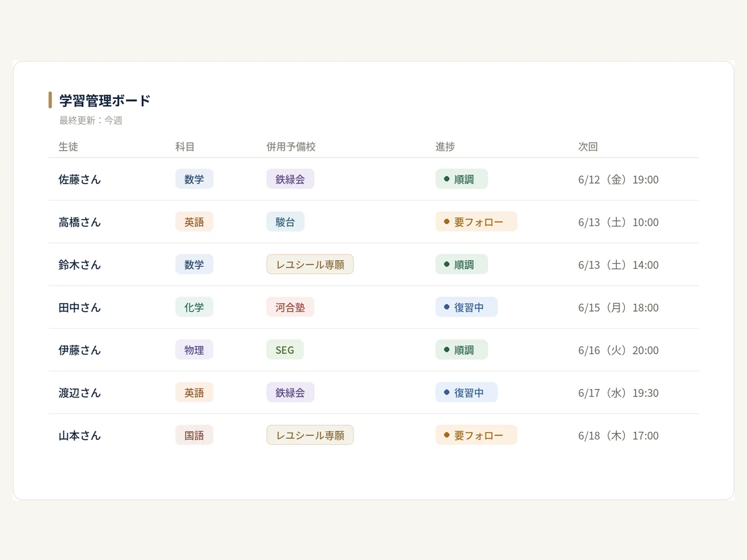This screenshot has width=747, height=560.
Task: Click 復習中 status in 渡辺さん's row
Action: (x=466, y=393)
